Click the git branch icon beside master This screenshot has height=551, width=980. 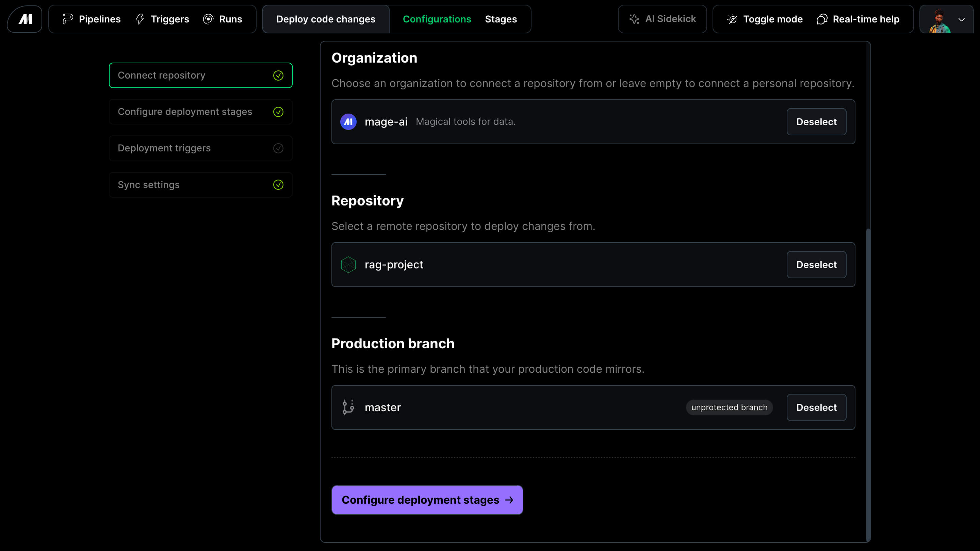click(348, 407)
